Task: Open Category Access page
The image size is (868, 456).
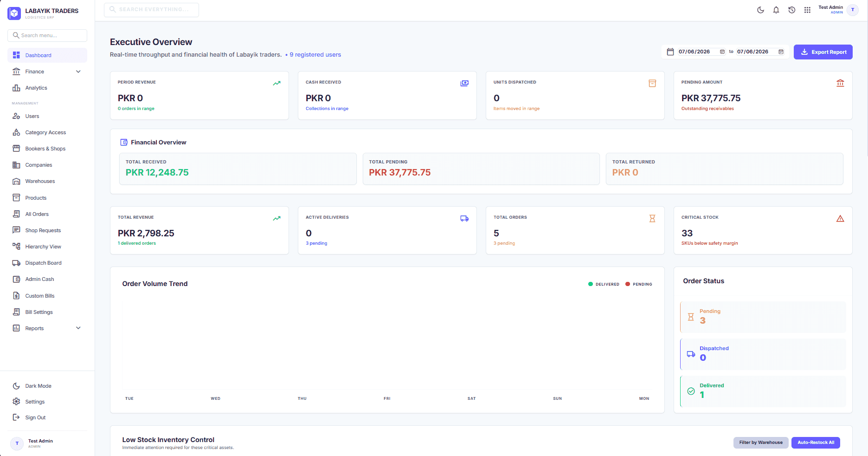Action: point(47,132)
